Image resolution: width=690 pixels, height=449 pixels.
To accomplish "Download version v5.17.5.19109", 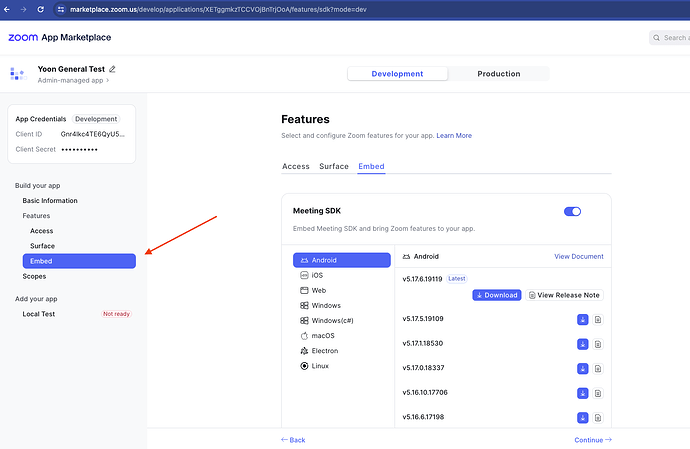I will click(x=583, y=320).
